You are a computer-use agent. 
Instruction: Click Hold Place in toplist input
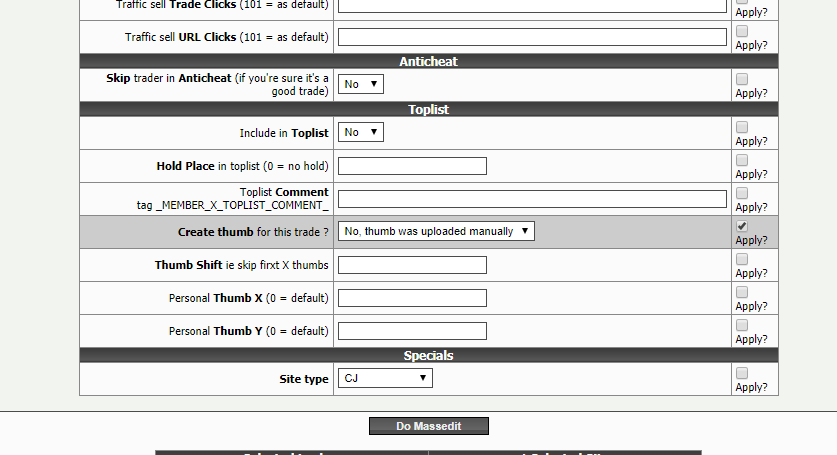412,166
